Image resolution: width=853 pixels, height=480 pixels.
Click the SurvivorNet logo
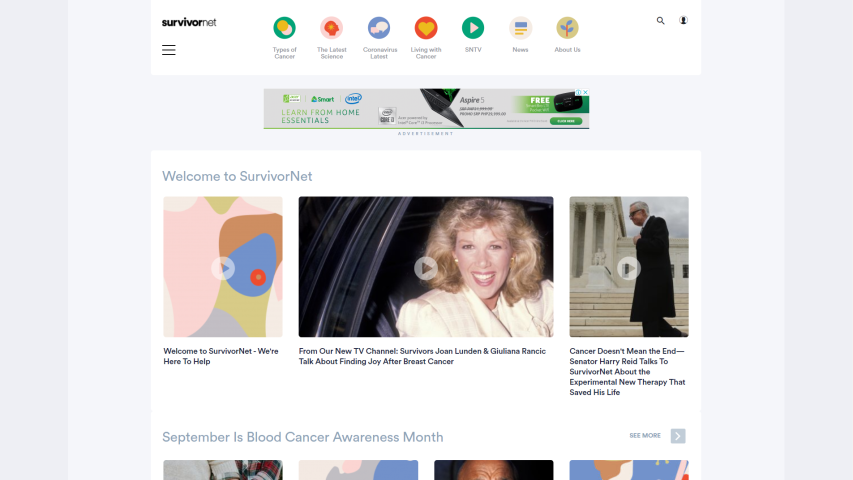pos(189,21)
